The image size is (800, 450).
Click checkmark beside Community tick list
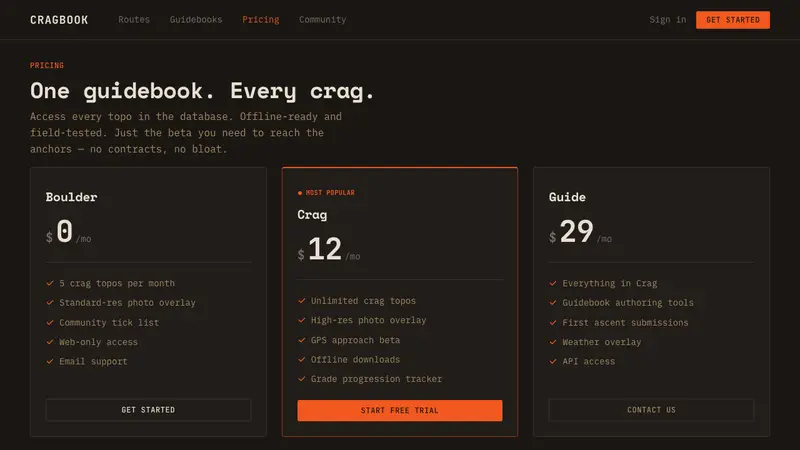point(50,322)
